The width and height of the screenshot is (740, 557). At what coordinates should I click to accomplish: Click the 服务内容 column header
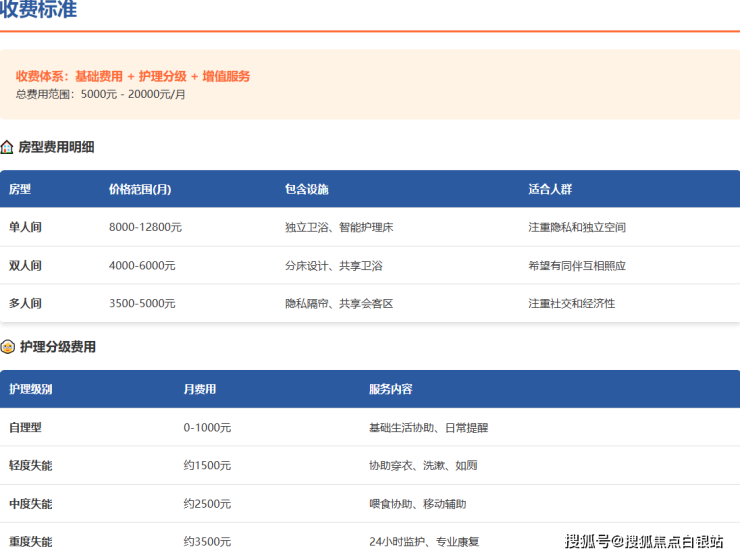(390, 389)
